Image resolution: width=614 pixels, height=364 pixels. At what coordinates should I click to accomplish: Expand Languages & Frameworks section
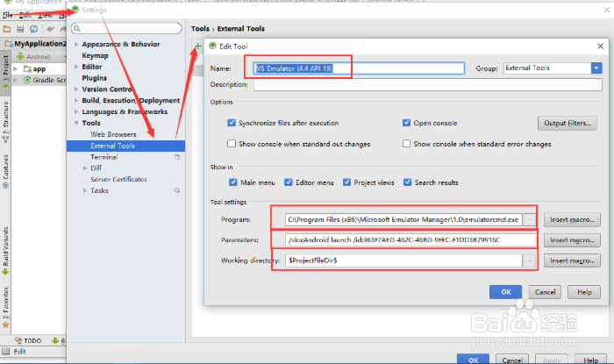tap(76, 112)
